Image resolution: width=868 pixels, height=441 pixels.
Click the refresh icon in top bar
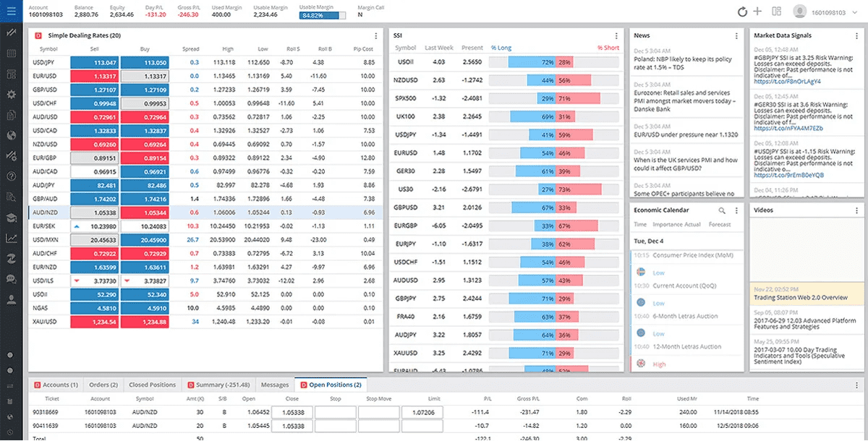click(741, 12)
